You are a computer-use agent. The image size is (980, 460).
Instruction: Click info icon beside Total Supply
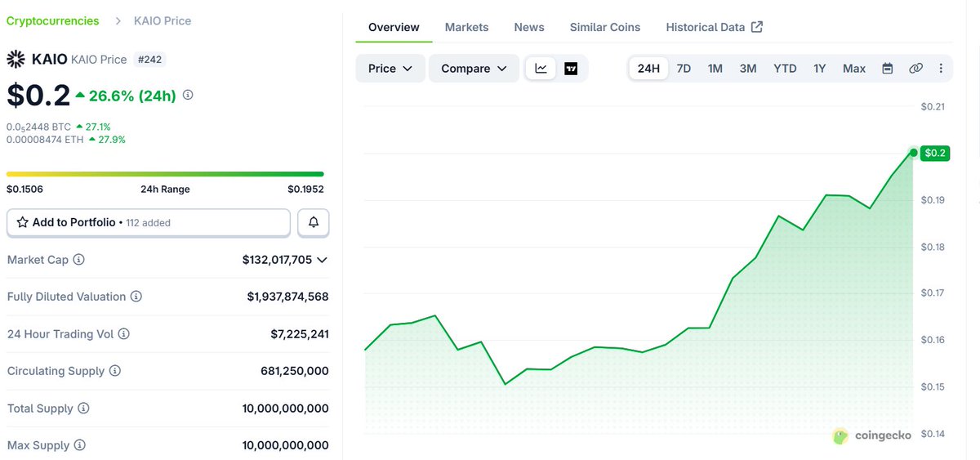point(83,409)
